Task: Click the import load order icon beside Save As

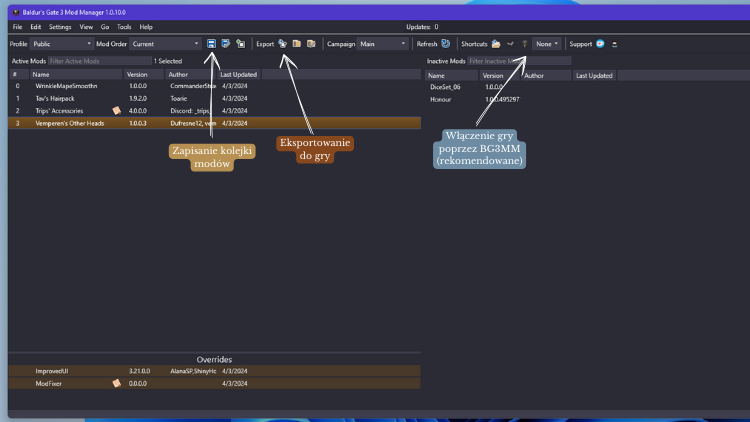Action: (x=241, y=44)
